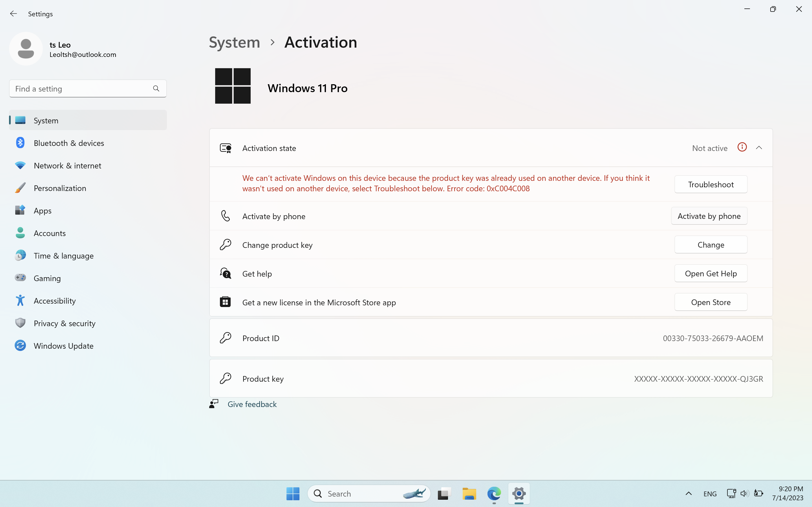The height and width of the screenshot is (507, 812).
Task: Select Privacy & security in sidebar
Action: coord(64,323)
